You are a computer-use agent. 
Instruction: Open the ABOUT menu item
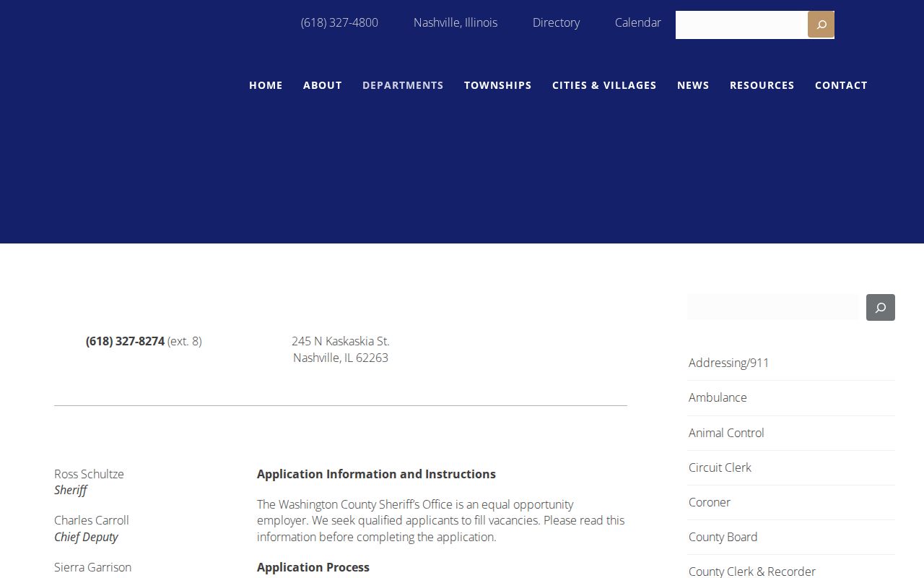pyautogui.click(x=323, y=85)
